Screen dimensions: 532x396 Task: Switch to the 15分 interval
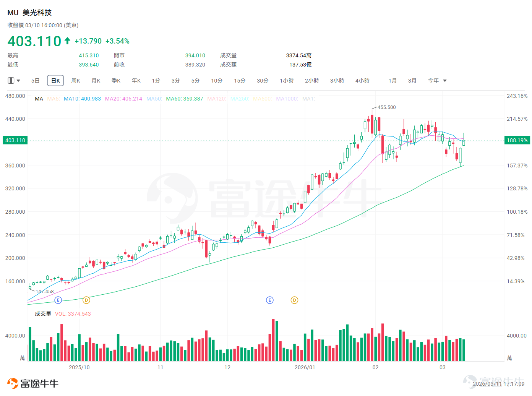coord(240,81)
